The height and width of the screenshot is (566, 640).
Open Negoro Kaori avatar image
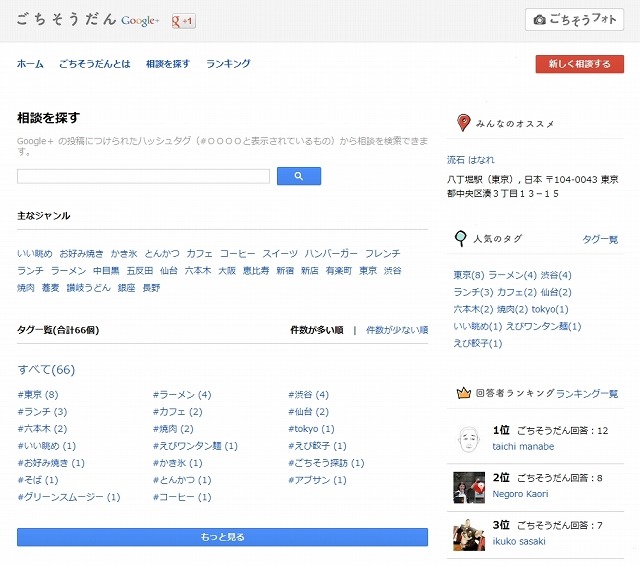click(x=469, y=488)
